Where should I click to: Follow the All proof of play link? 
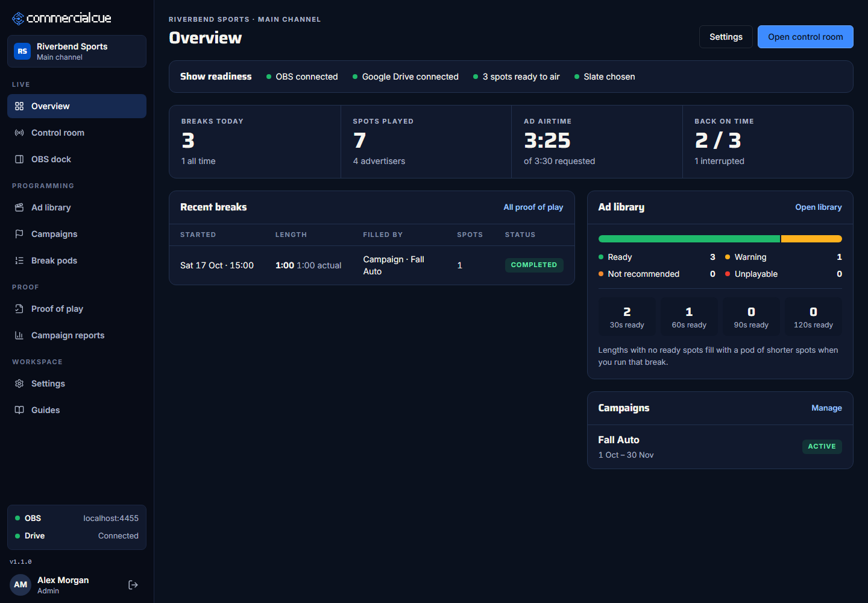click(x=533, y=207)
